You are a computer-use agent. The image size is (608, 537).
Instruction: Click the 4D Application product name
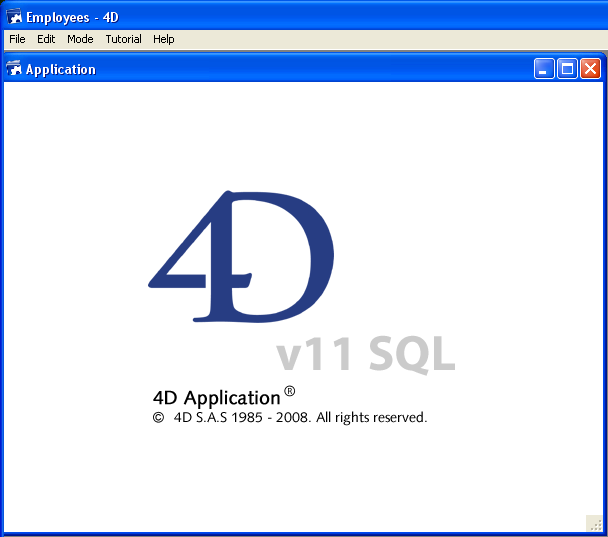pyautogui.click(x=217, y=398)
